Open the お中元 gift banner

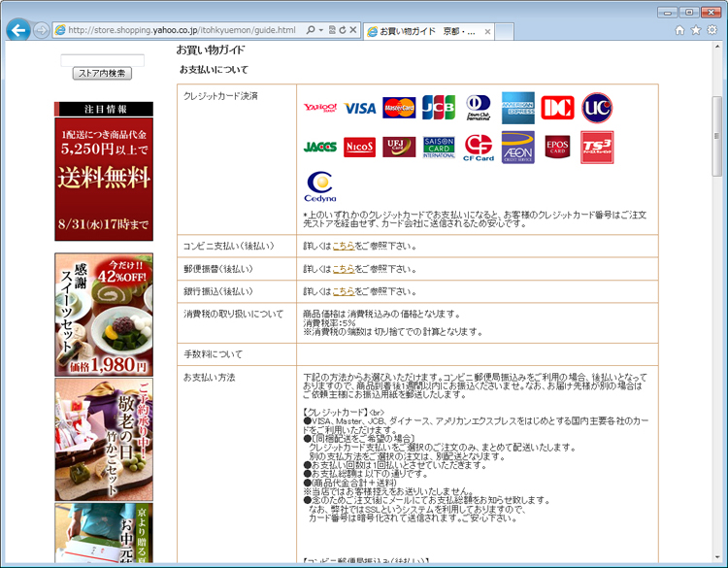104,533
